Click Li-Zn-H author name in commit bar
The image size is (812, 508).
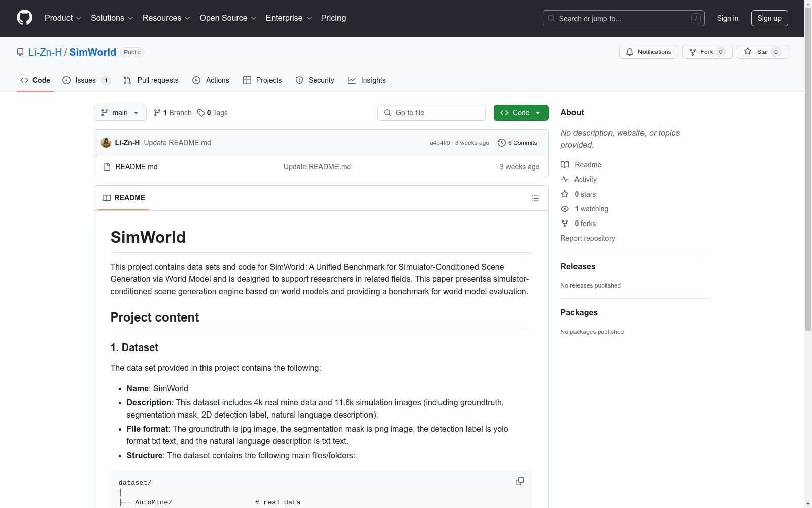click(x=127, y=143)
